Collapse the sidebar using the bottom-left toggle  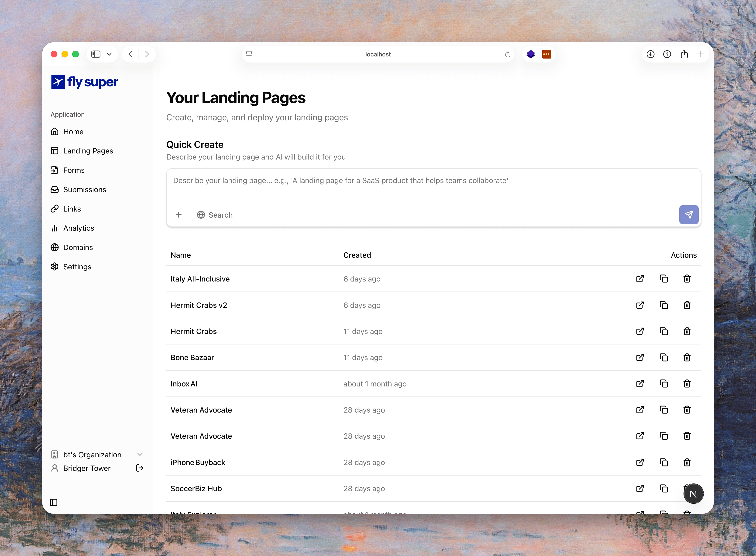pyautogui.click(x=54, y=503)
